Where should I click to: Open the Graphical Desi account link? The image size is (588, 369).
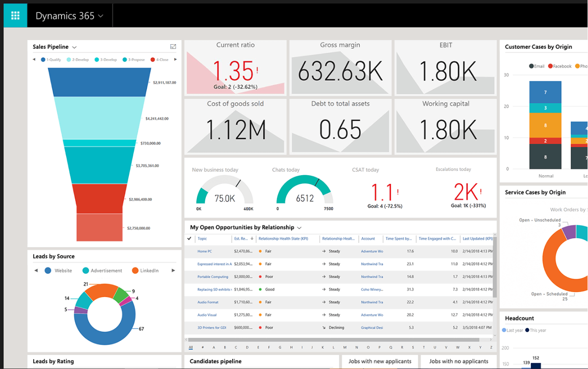[372, 328]
